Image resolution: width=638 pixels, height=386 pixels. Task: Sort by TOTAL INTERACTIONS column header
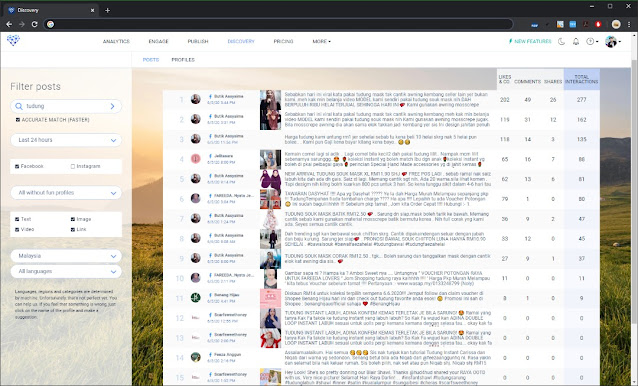[581, 79]
